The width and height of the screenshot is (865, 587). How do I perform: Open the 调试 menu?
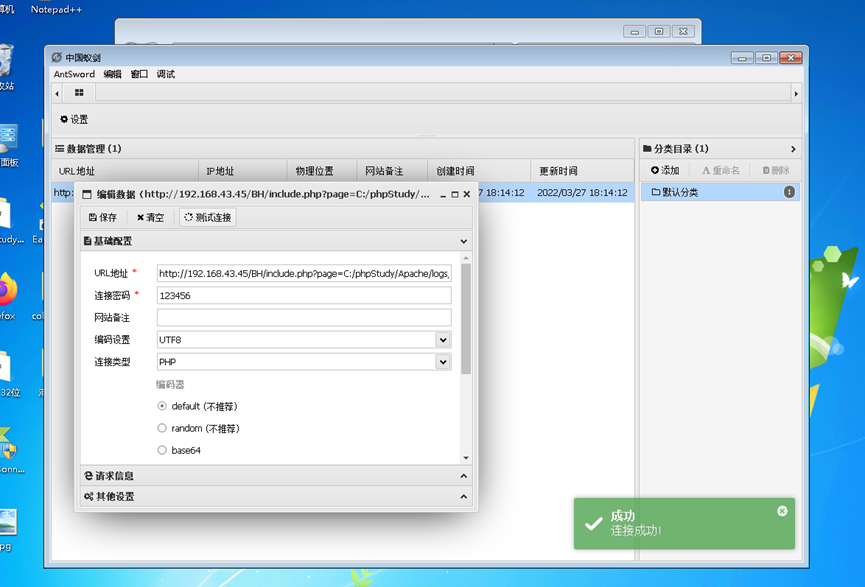tap(165, 74)
